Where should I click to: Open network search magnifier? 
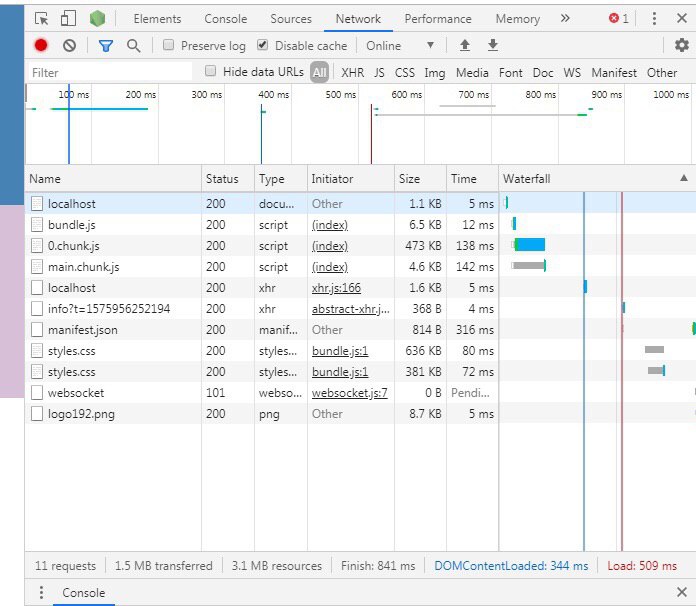point(133,46)
